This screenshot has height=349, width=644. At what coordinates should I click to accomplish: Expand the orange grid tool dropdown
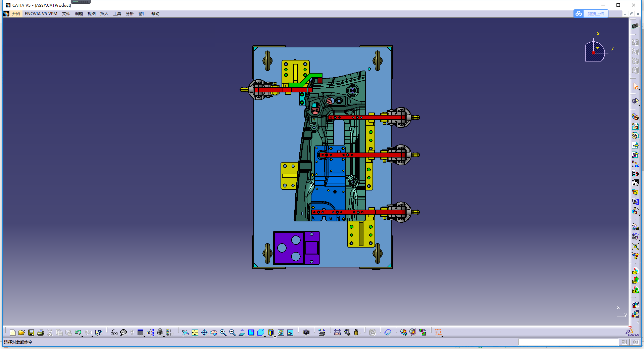(x=443, y=336)
